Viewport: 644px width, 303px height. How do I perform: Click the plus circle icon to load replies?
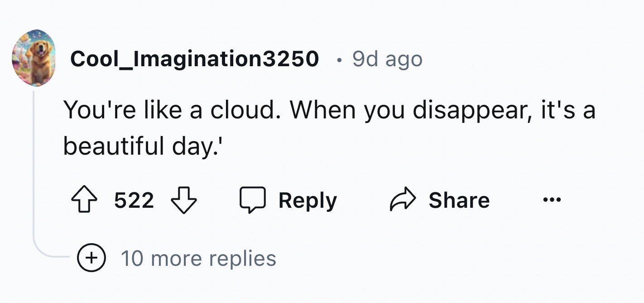pyautogui.click(x=91, y=258)
